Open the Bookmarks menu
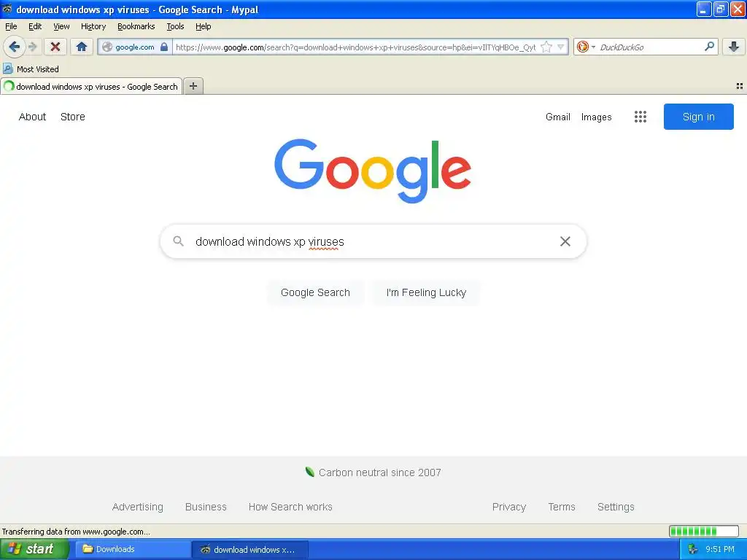The height and width of the screenshot is (560, 747). tap(136, 26)
